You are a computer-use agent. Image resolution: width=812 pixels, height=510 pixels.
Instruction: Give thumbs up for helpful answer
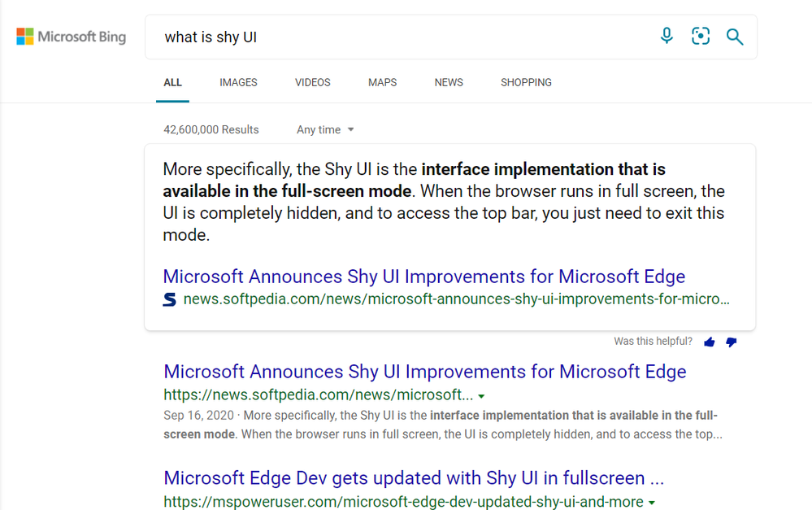[710, 342]
